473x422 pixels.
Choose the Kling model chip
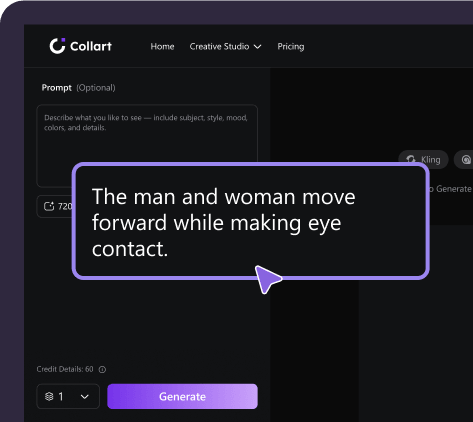(x=423, y=160)
